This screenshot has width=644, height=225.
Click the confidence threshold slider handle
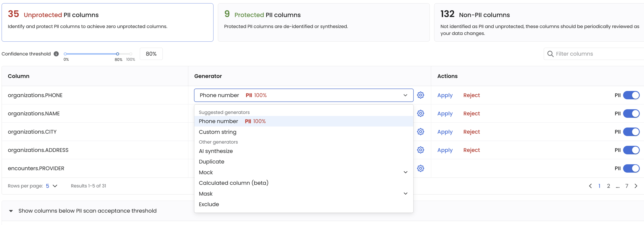click(118, 54)
